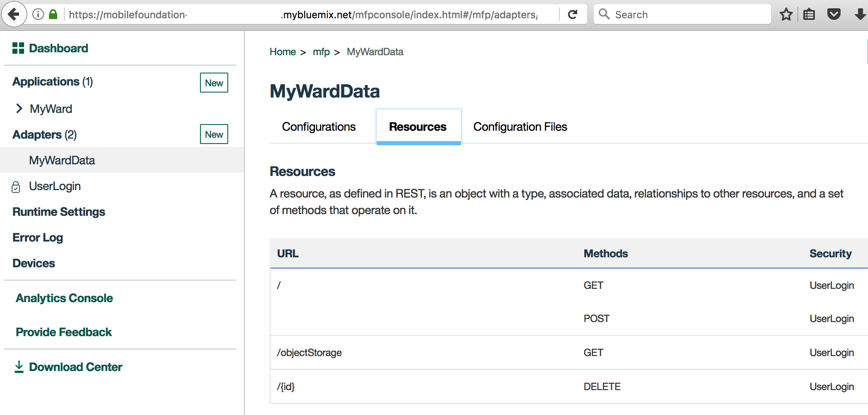Click New next to Adapters
Image resolution: width=868 pixels, height=415 pixels.
coord(214,134)
